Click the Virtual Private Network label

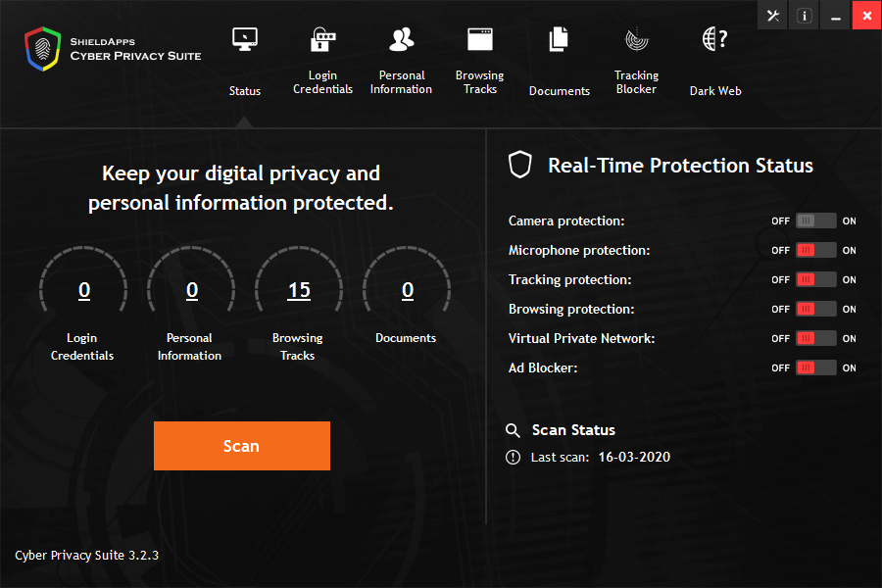point(581,338)
